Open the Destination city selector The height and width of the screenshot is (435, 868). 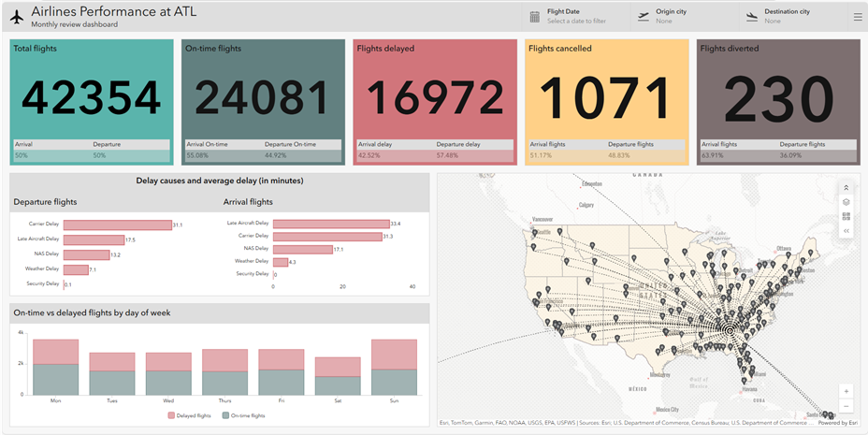tap(793, 17)
